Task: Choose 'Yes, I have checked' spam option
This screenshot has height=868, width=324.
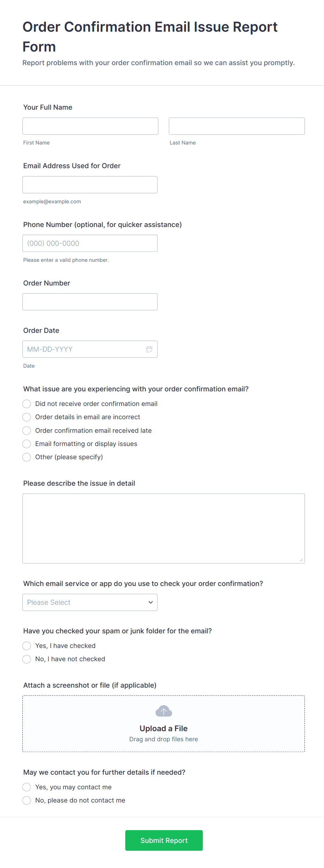Action: pyautogui.click(x=27, y=646)
